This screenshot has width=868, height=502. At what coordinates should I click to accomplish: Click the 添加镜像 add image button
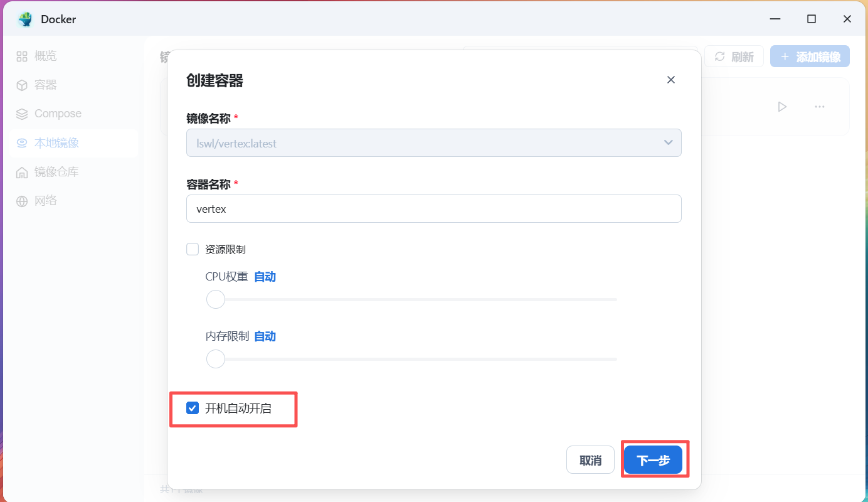pos(810,57)
